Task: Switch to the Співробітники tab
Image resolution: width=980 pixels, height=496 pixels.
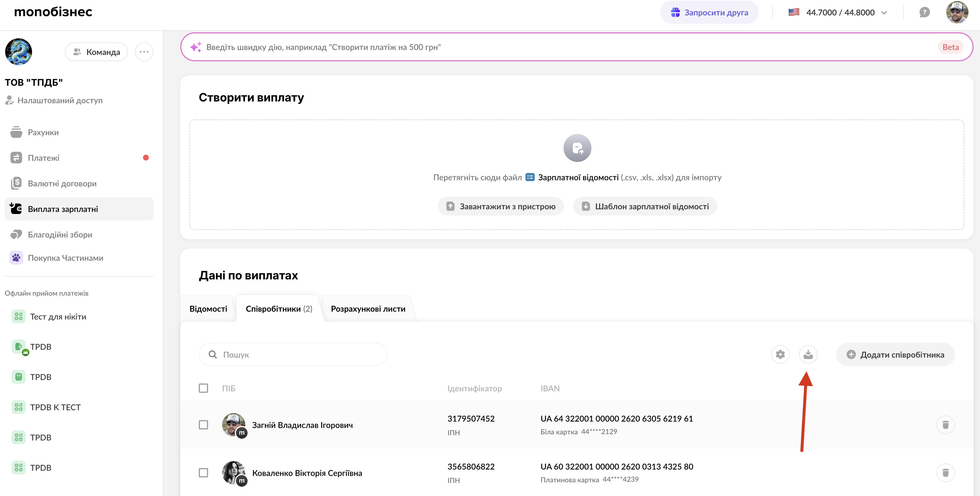Action: click(x=279, y=309)
